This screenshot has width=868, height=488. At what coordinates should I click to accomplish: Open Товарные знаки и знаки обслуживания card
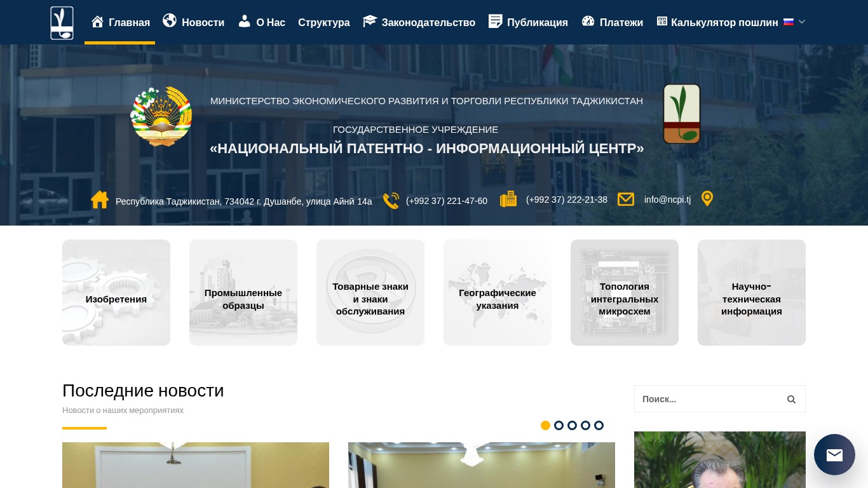click(370, 292)
